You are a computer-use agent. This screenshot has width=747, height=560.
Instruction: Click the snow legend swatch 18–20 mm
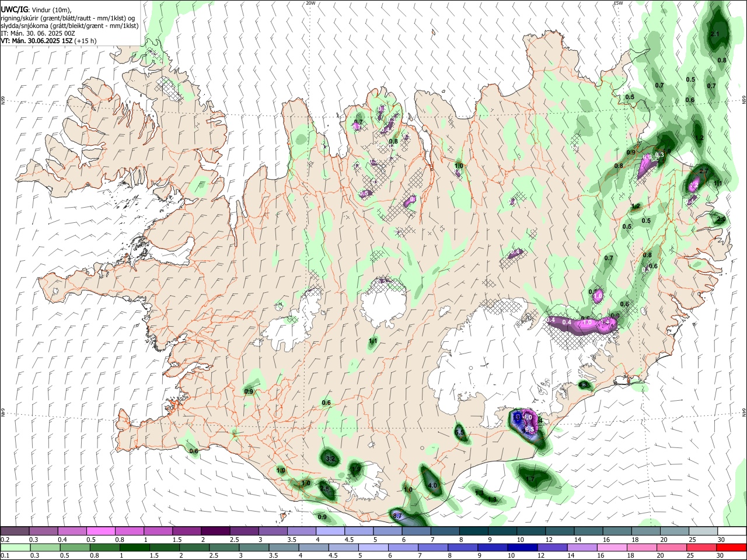click(645, 531)
